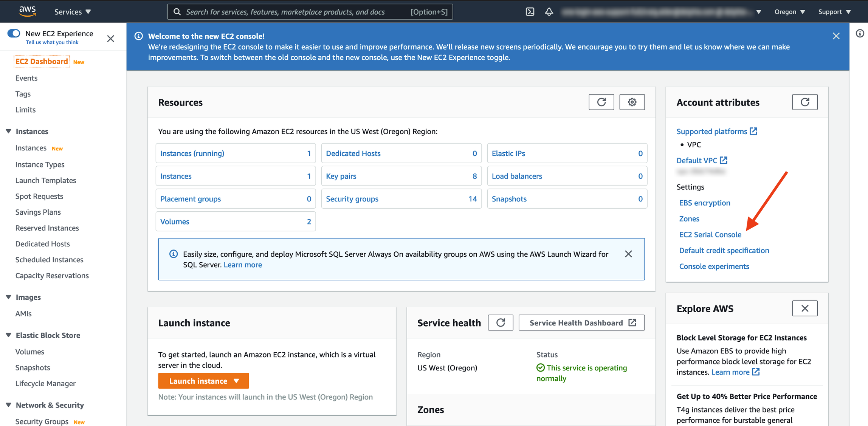
Task: Dismiss the welcome banner
Action: (836, 36)
